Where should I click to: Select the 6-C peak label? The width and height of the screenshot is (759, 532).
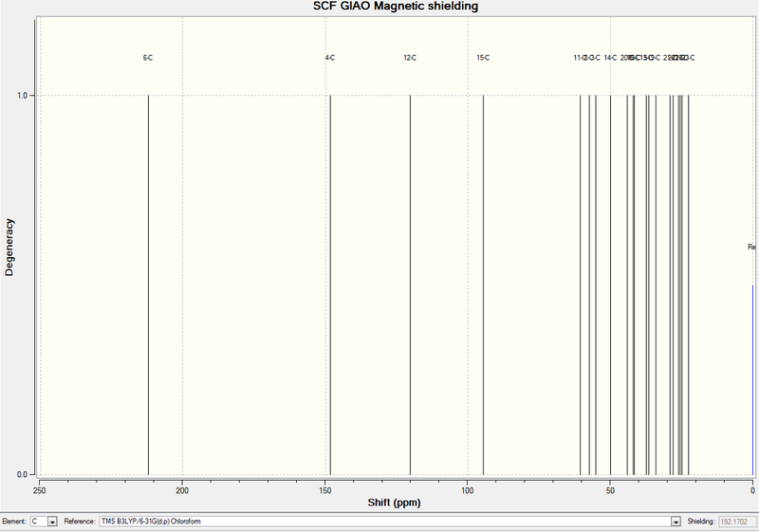[x=148, y=58]
